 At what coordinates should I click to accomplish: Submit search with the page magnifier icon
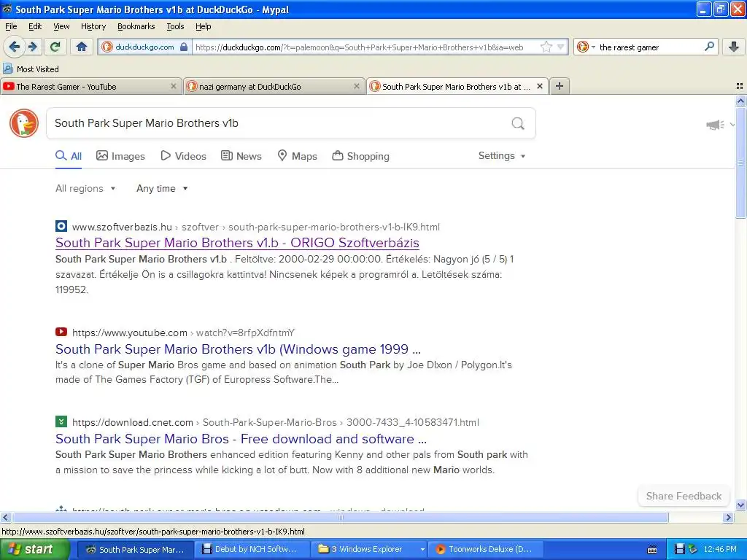(518, 123)
